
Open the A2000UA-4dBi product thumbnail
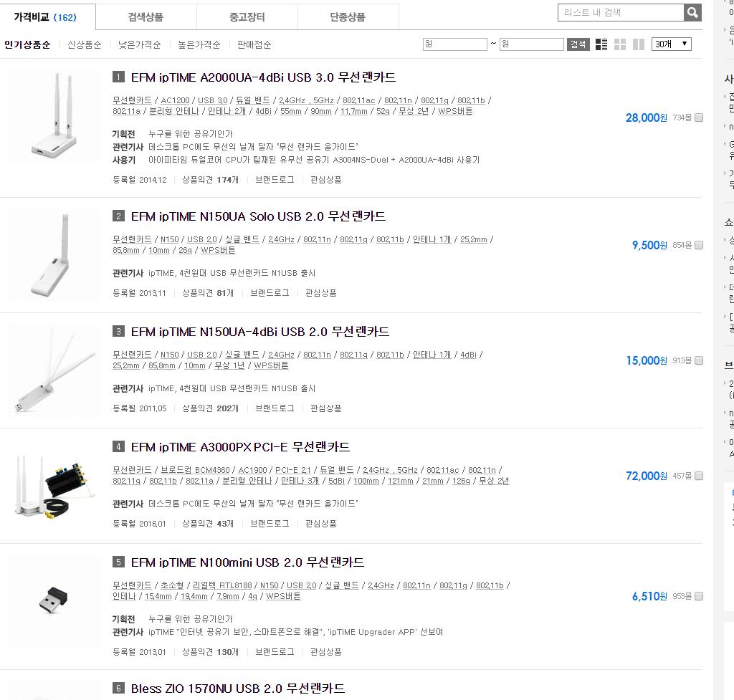click(x=54, y=115)
